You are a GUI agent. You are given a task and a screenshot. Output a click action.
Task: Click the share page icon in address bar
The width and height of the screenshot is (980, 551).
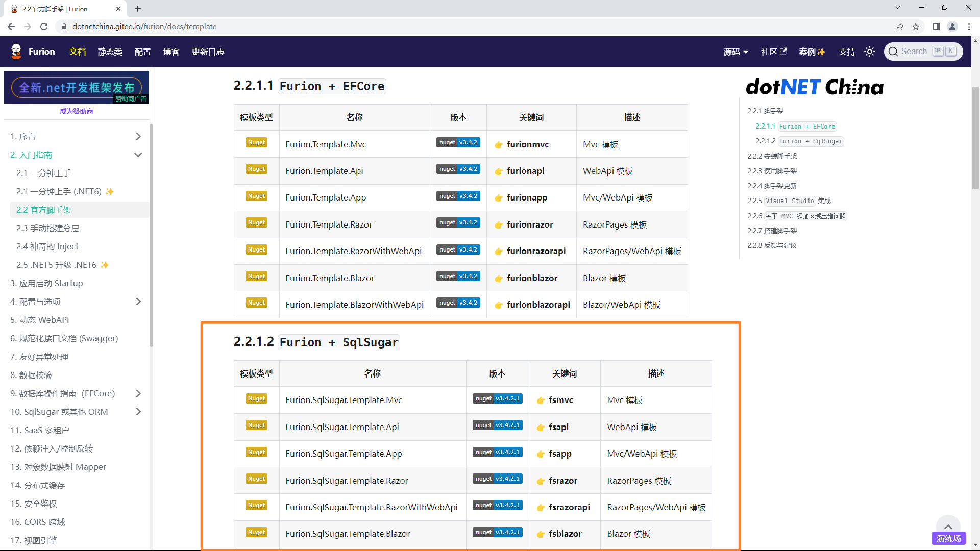coord(899,27)
